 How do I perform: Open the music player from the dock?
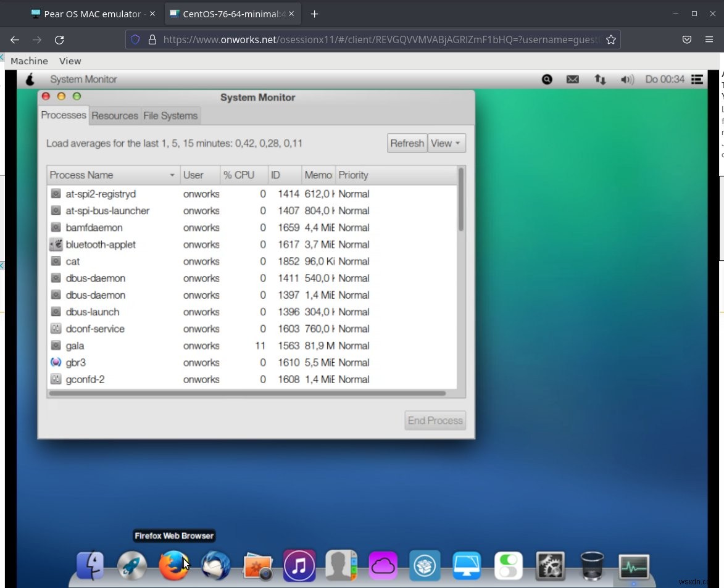tap(299, 565)
